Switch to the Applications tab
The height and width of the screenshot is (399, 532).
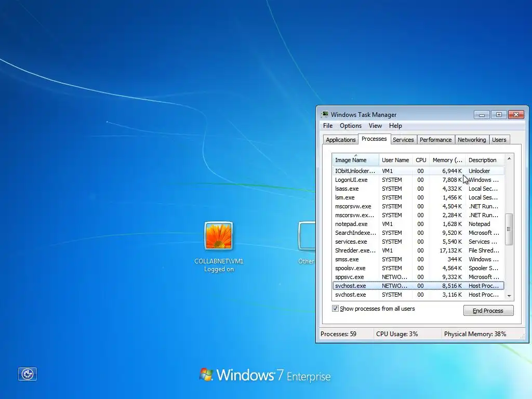point(341,140)
